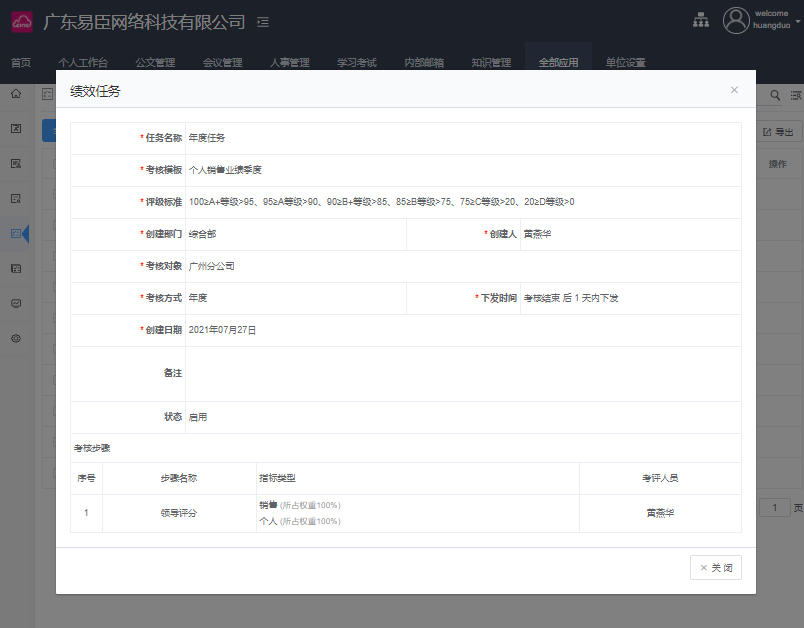Switch to the 公文管理 tab
Image resolution: width=804 pixels, height=628 pixels.
[x=155, y=63]
